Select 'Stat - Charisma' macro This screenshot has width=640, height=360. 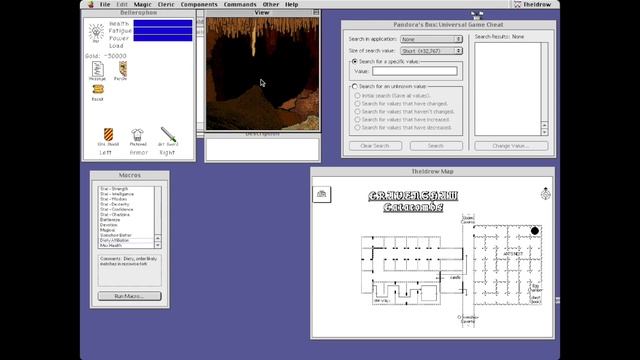click(115, 215)
